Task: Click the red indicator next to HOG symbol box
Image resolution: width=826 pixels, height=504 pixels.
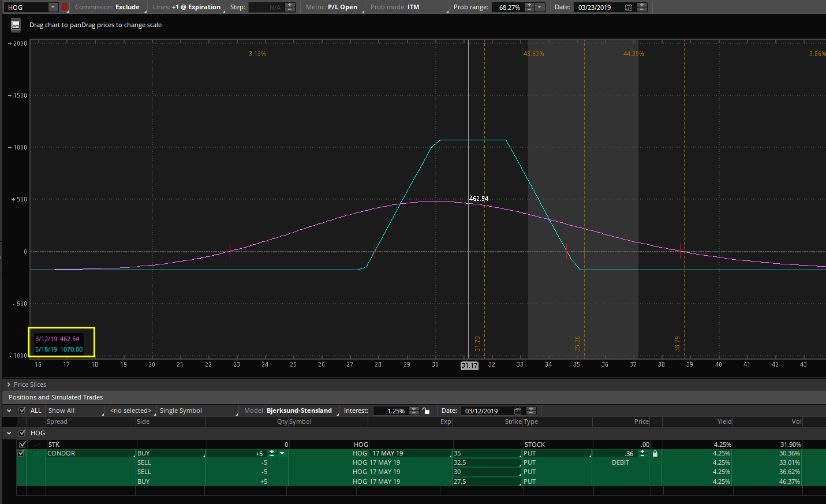Action: pos(65,8)
